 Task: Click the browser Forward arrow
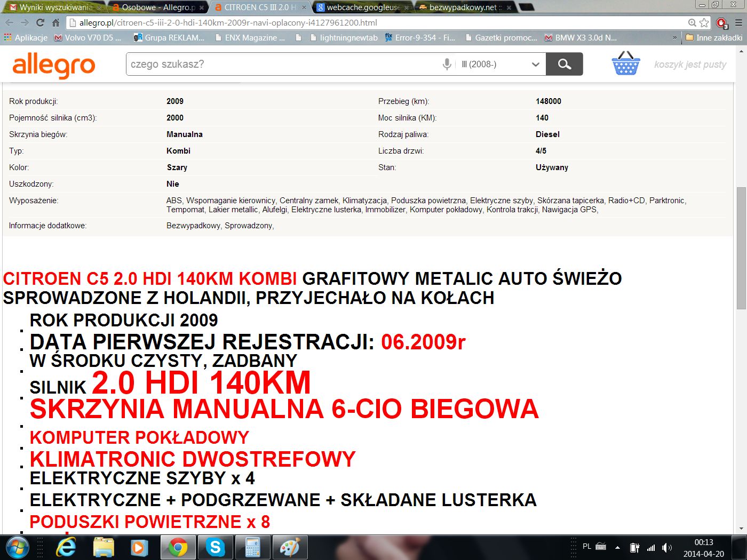tap(25, 23)
